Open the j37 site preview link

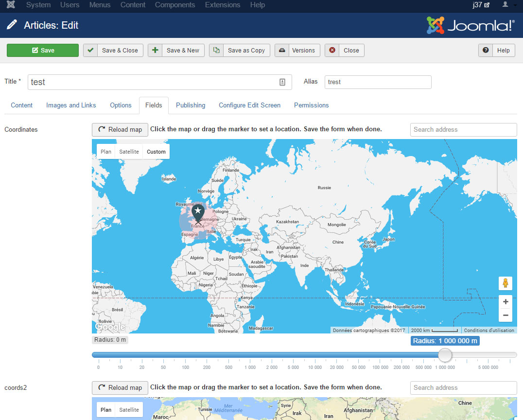coord(481,5)
